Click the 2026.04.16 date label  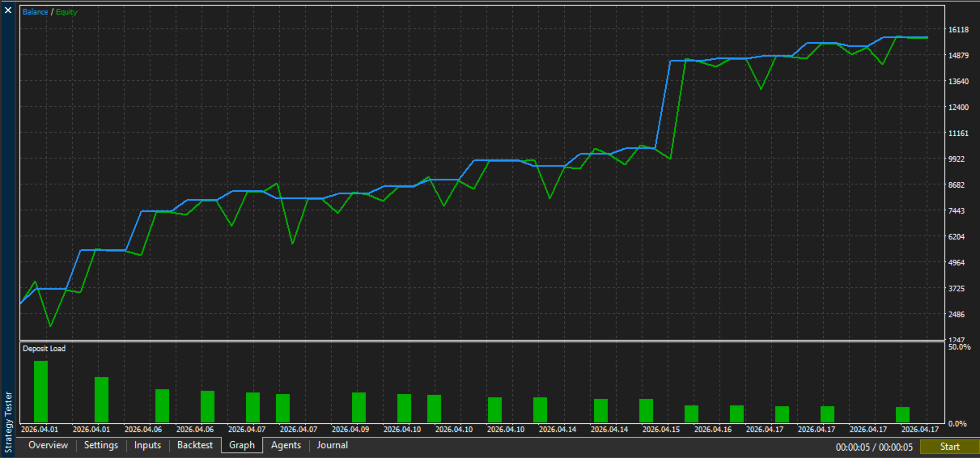point(713,430)
